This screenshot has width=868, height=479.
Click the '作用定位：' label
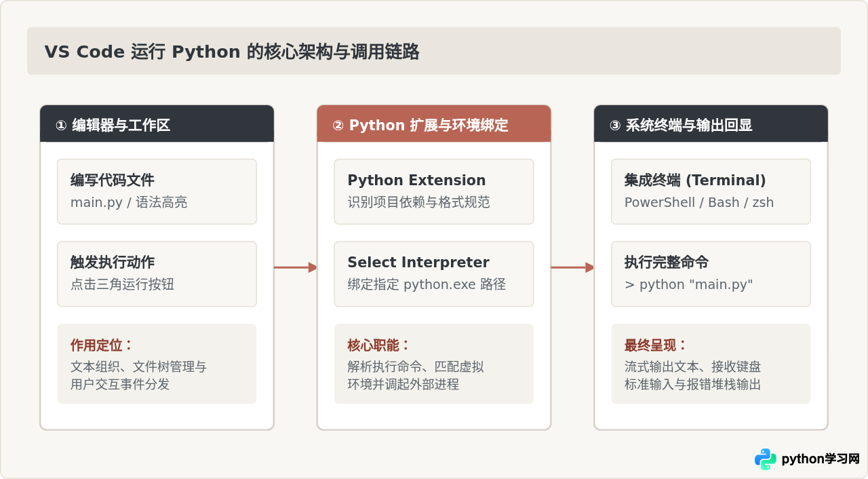click(102, 345)
